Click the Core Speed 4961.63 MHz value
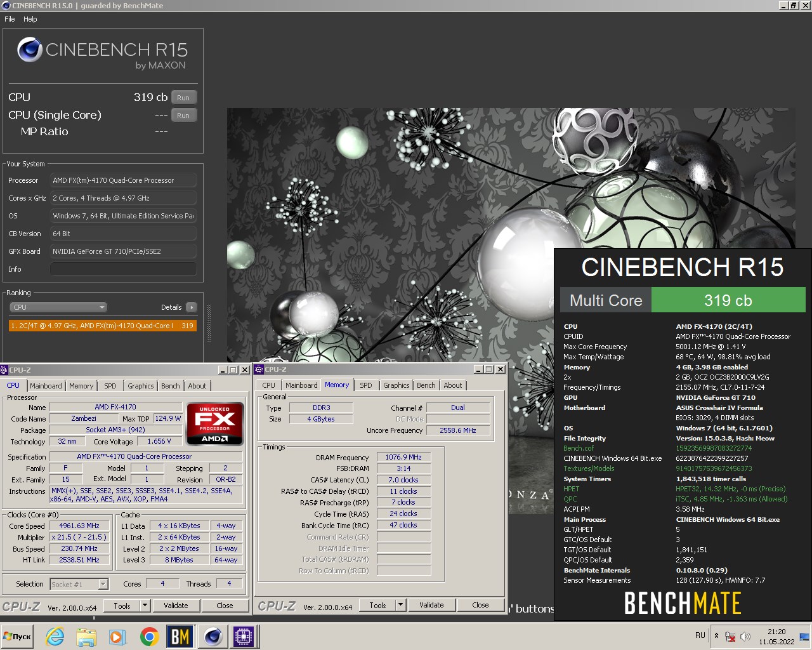The image size is (812, 650). click(79, 526)
